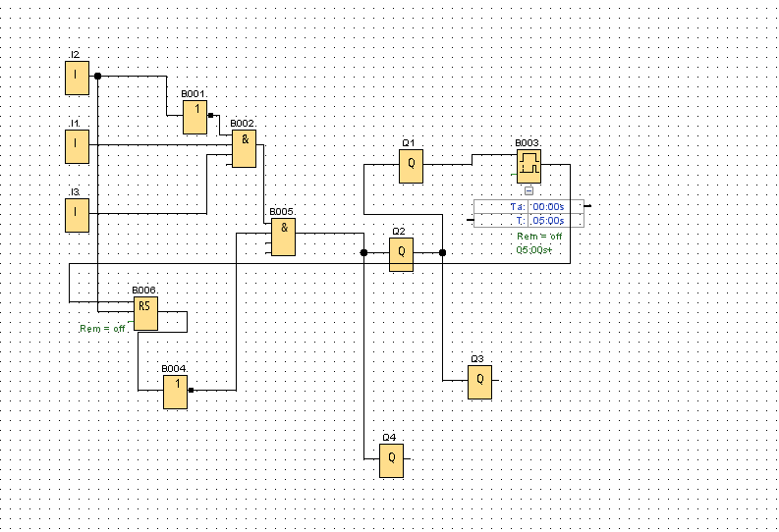Select the Q2 output block
Screen dimensions: 779x532
click(402, 254)
